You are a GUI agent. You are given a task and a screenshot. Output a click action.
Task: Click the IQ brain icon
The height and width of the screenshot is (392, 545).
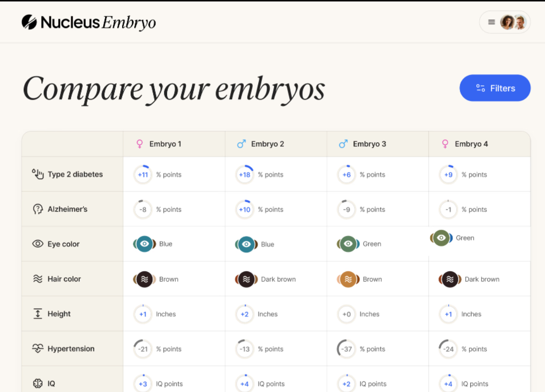(x=38, y=383)
